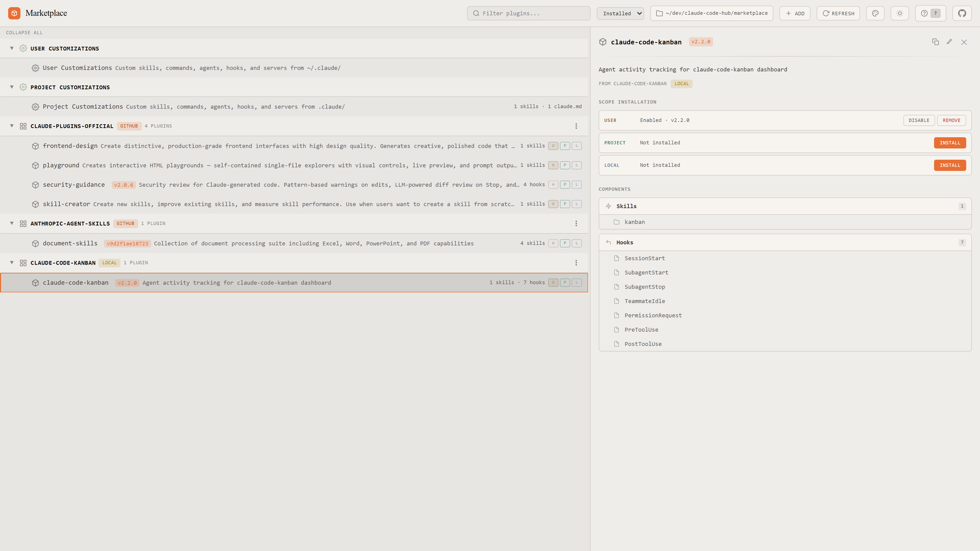
Task: Collapse the Hooks components section
Action: pyautogui.click(x=785, y=243)
